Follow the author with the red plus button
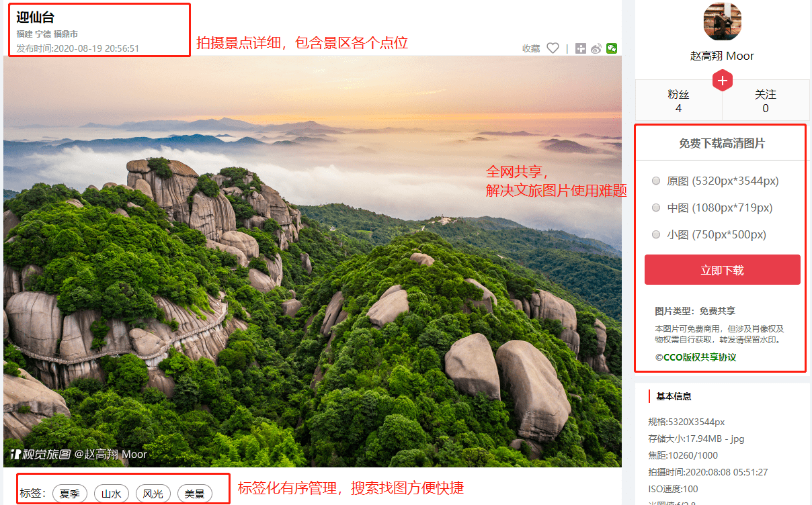The height and width of the screenshot is (505, 812). [x=723, y=81]
